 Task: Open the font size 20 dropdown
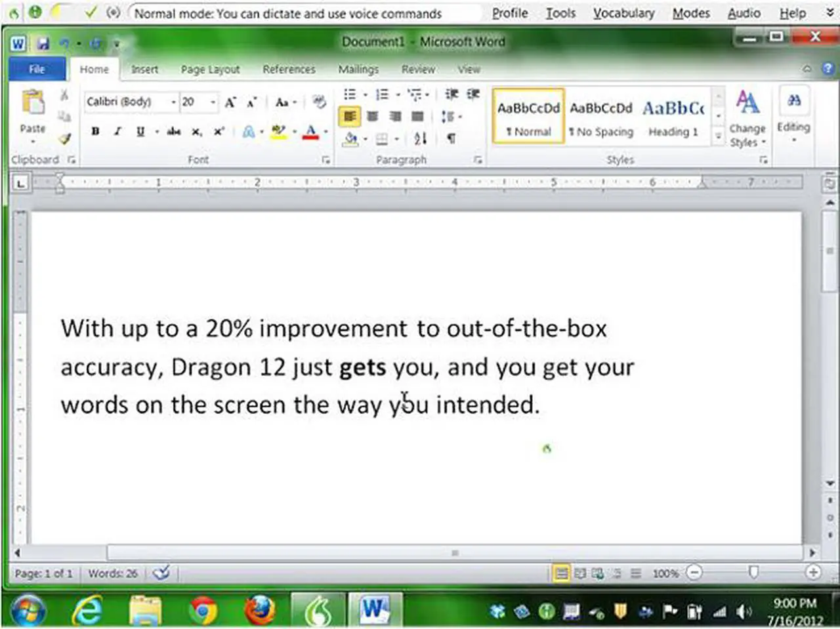coord(213,102)
